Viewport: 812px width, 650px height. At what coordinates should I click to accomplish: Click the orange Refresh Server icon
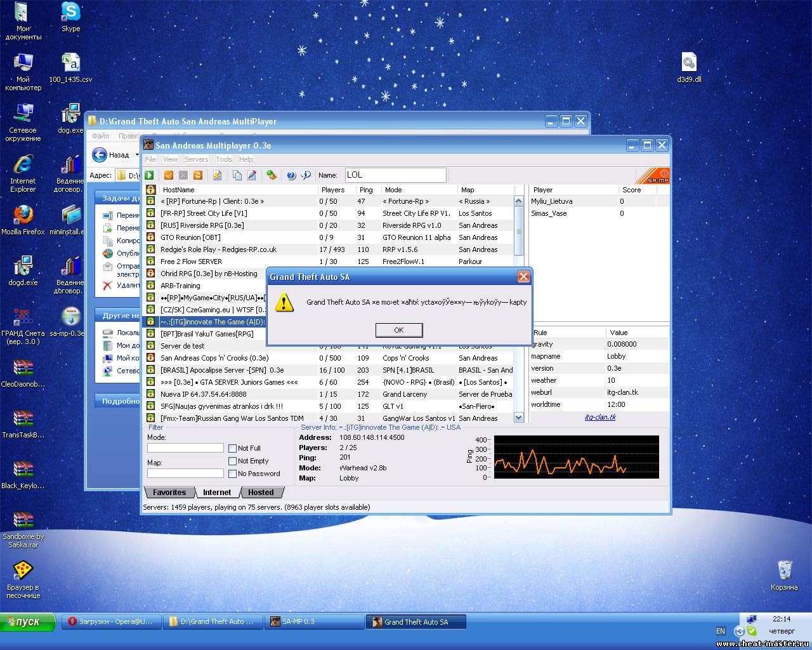pos(197,175)
